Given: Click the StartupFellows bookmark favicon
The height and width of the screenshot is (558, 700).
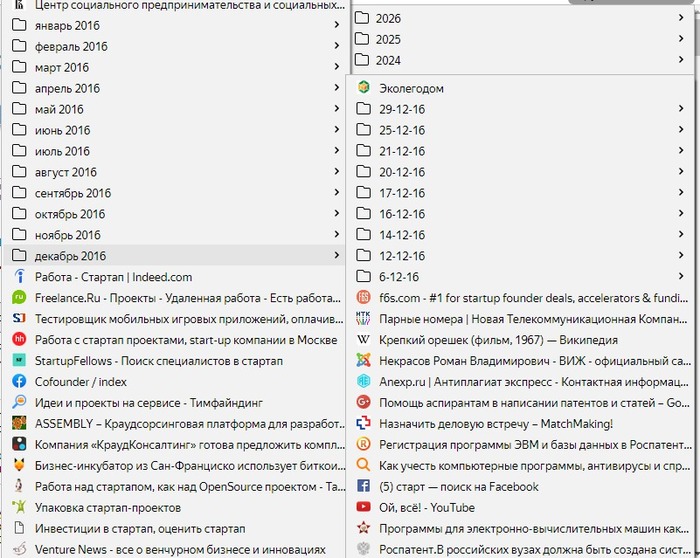Looking at the screenshot, I should [19, 360].
